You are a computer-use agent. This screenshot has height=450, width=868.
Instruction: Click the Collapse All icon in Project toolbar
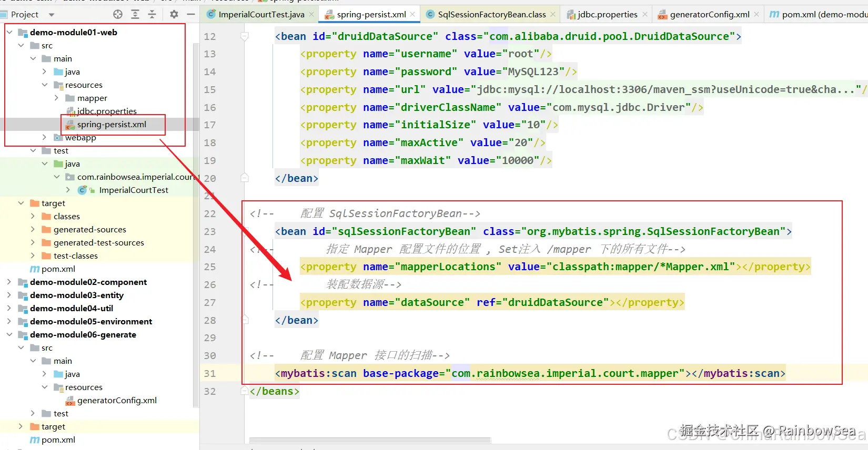tap(152, 14)
